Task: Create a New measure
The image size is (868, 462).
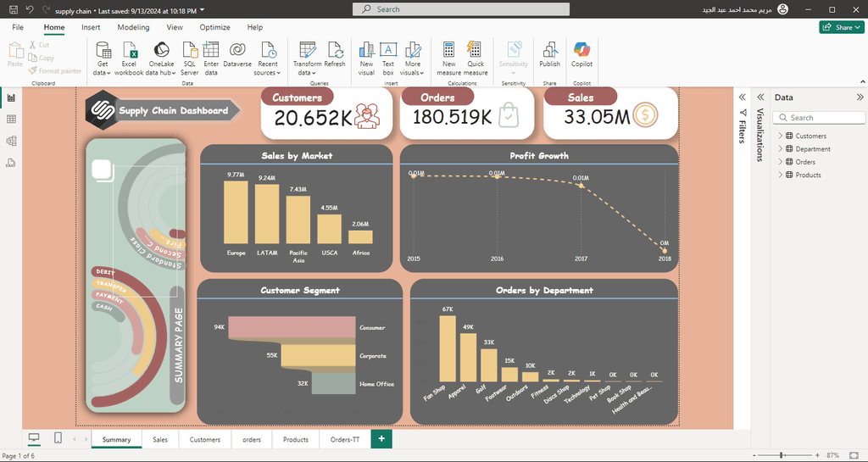Action: 449,58
